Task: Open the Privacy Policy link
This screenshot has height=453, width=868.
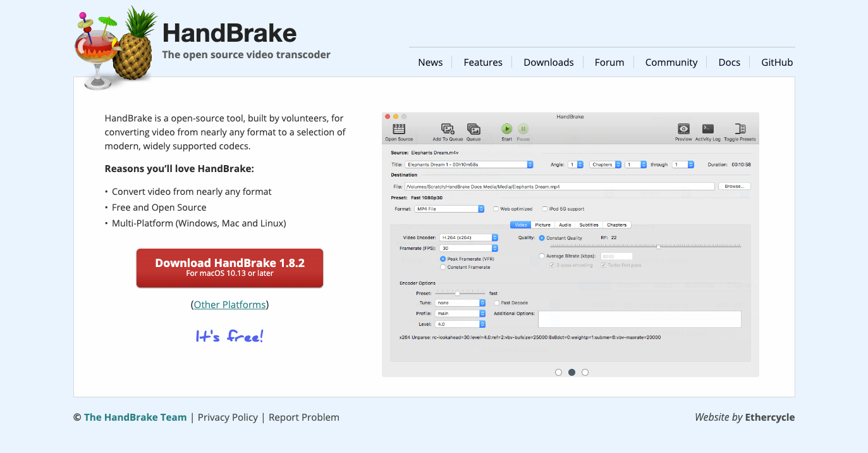Action: (228, 418)
